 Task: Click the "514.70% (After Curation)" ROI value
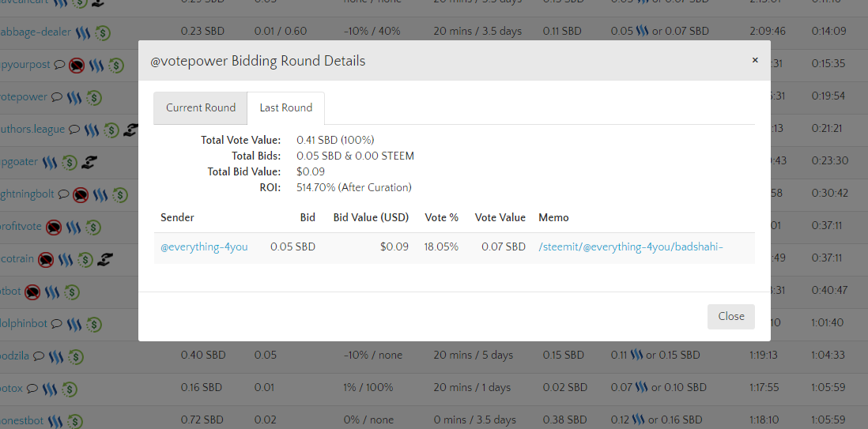click(354, 188)
